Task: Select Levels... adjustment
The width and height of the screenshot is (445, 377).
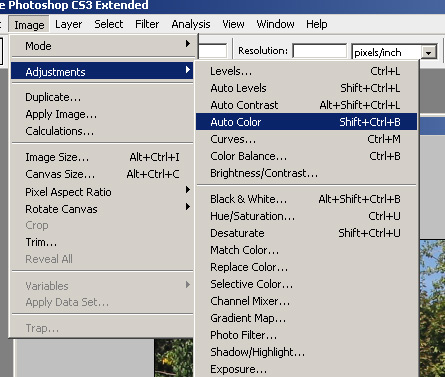Action: 306,71
